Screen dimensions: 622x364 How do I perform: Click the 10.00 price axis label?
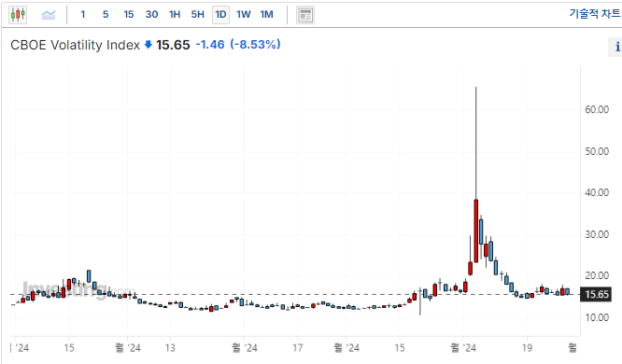click(x=597, y=317)
